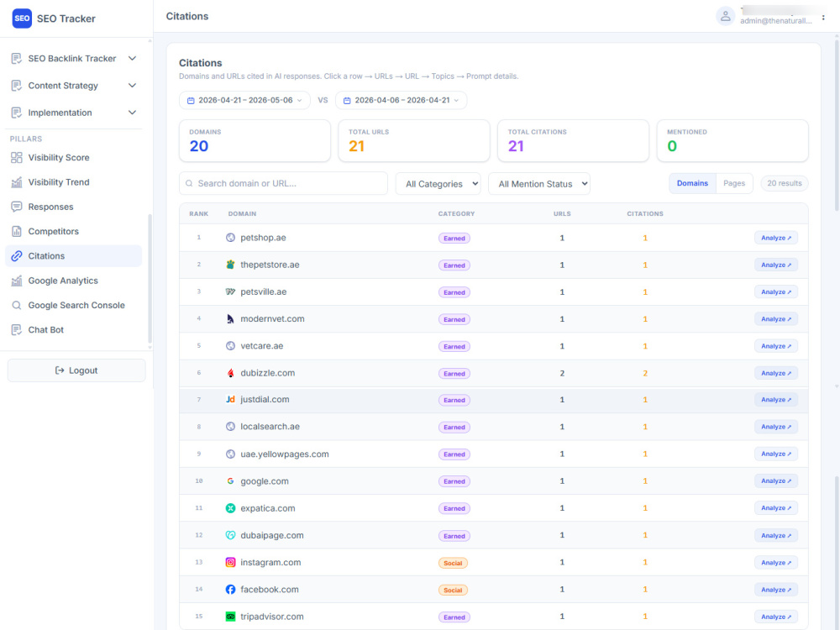
Task: Open Google Search Console page
Action: [74, 306]
